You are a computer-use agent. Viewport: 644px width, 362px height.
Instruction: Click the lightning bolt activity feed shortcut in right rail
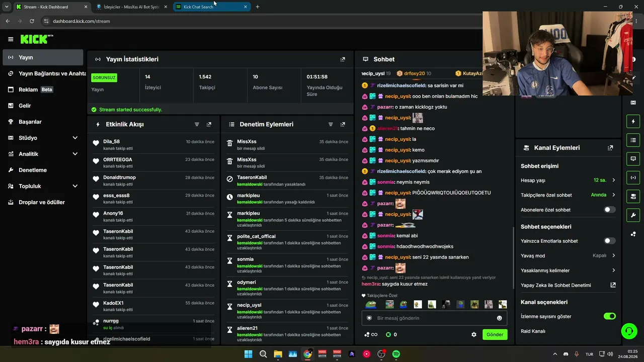pos(633,121)
